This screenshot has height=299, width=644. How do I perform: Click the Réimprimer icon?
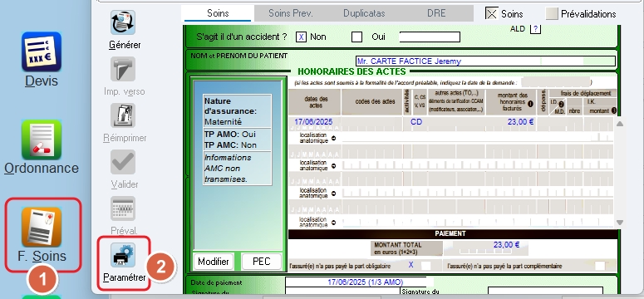pos(123,115)
